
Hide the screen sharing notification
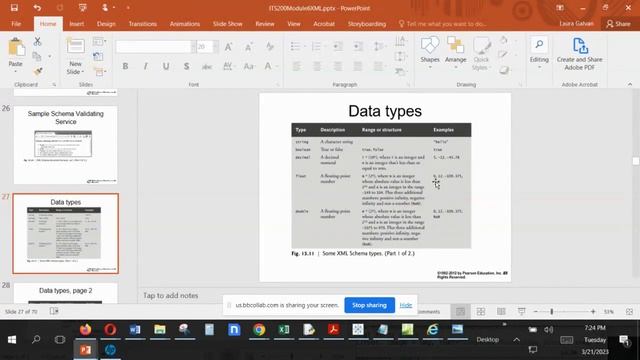[x=406, y=305]
